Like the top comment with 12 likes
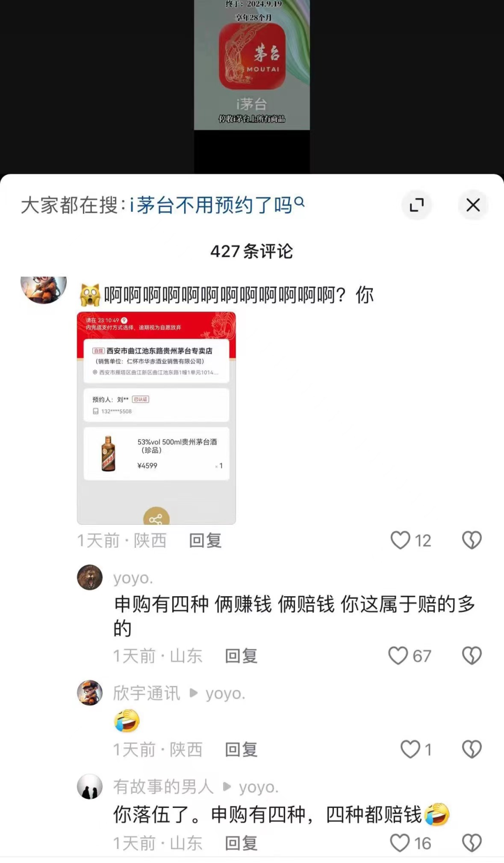Screen dimensions: 504x863 tap(401, 540)
